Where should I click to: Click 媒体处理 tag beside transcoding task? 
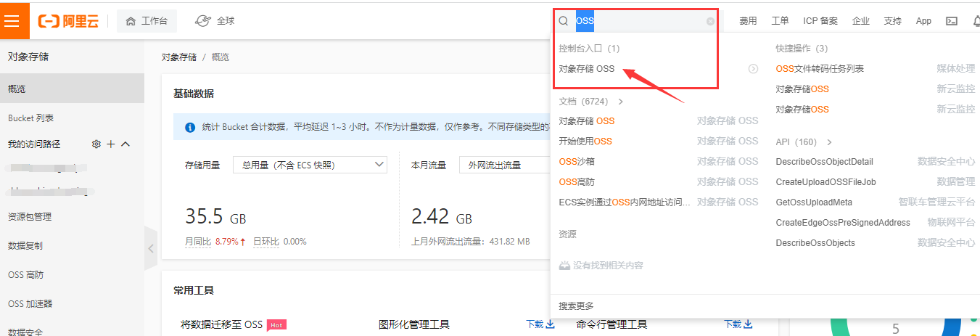(956, 68)
